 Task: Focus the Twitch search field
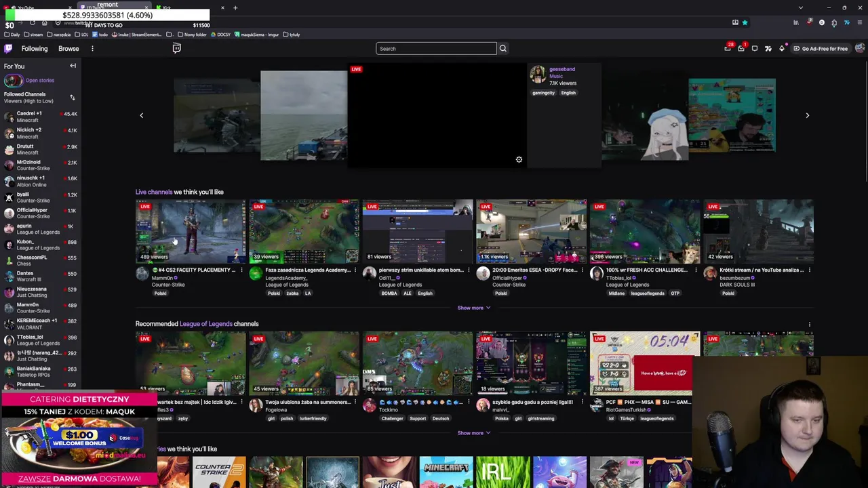436,49
